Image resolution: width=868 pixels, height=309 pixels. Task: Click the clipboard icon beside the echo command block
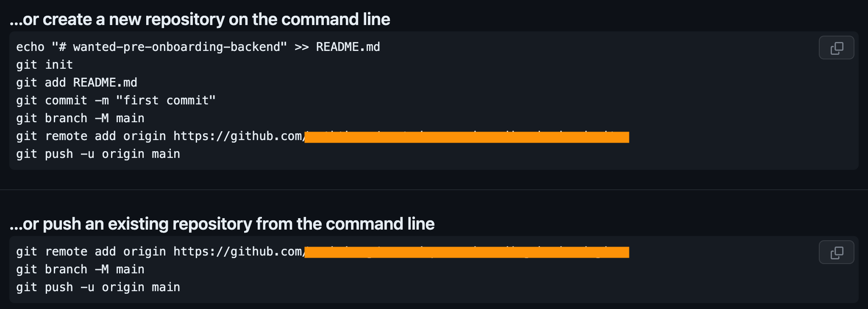click(x=836, y=48)
